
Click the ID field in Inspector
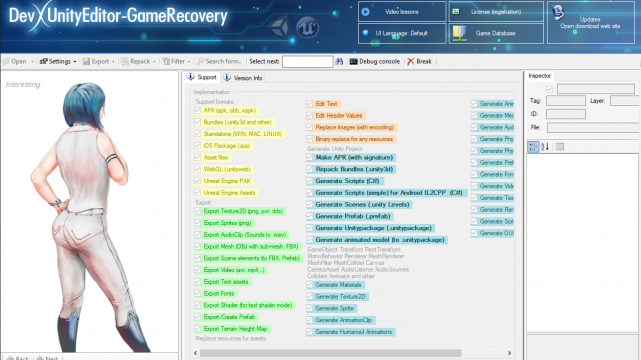coord(566,114)
